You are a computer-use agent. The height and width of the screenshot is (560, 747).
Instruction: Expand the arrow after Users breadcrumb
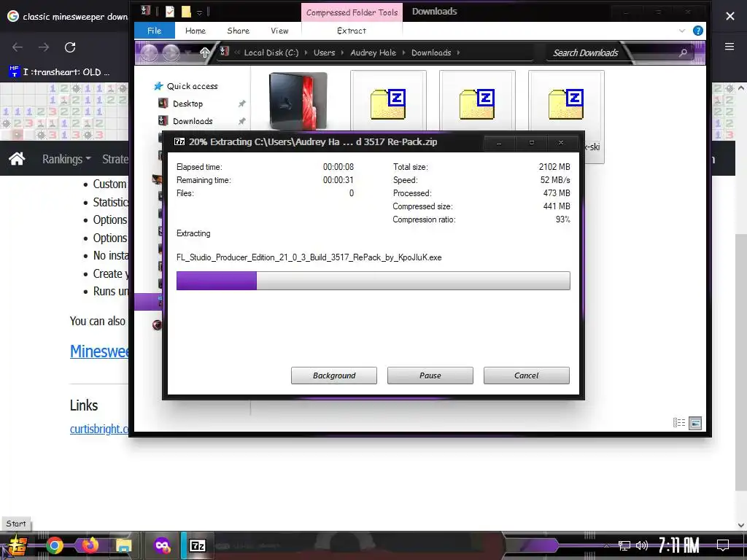tap(343, 52)
